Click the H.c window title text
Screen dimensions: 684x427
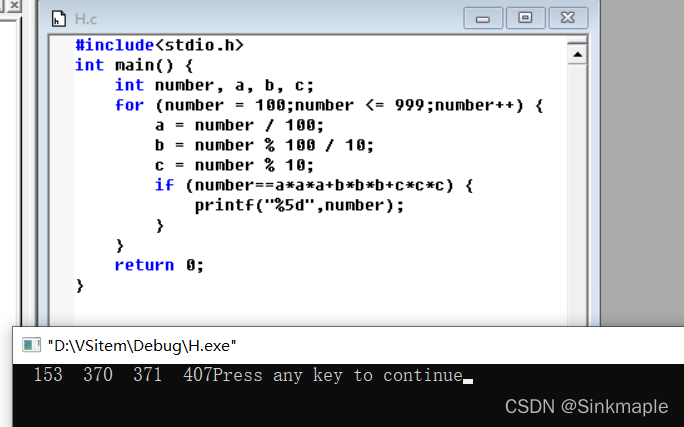[x=86, y=19]
